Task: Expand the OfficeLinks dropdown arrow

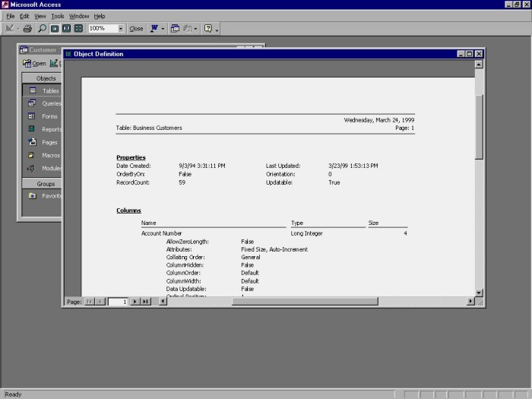Action: point(163,29)
